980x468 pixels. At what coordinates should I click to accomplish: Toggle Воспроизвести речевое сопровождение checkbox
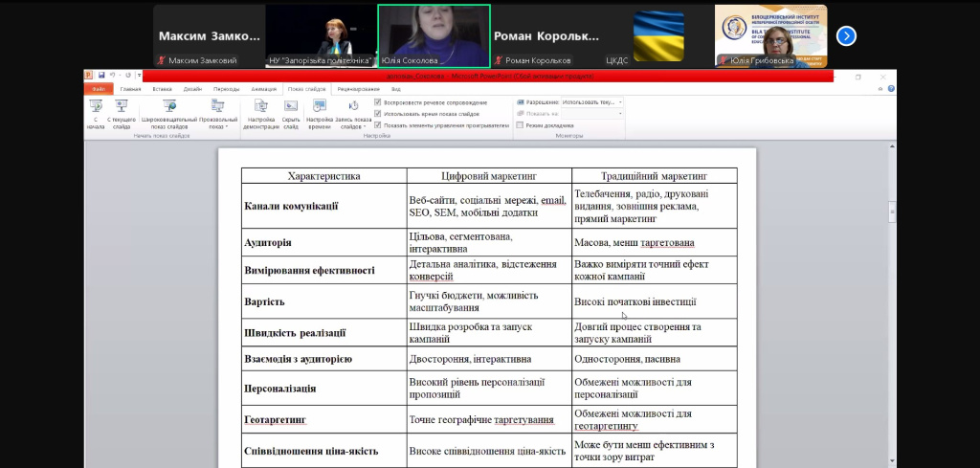[377, 101]
